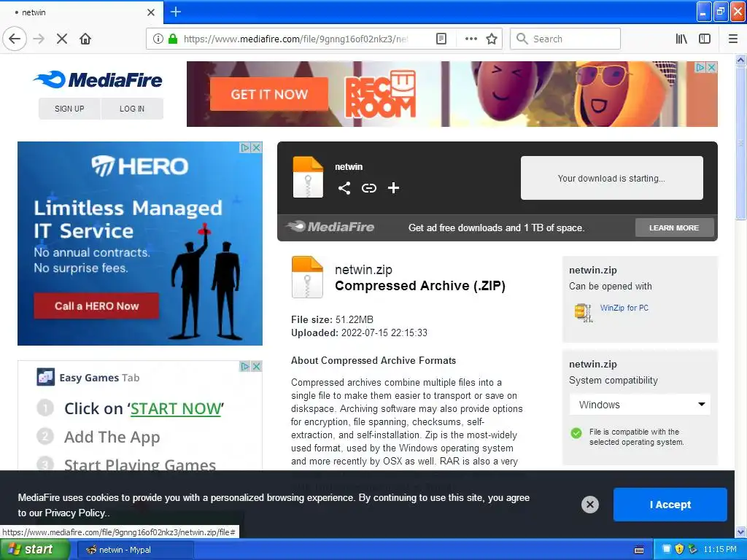This screenshot has height=560, width=747.
Task: Click the 'netwin' file title text
Action: 349,167
